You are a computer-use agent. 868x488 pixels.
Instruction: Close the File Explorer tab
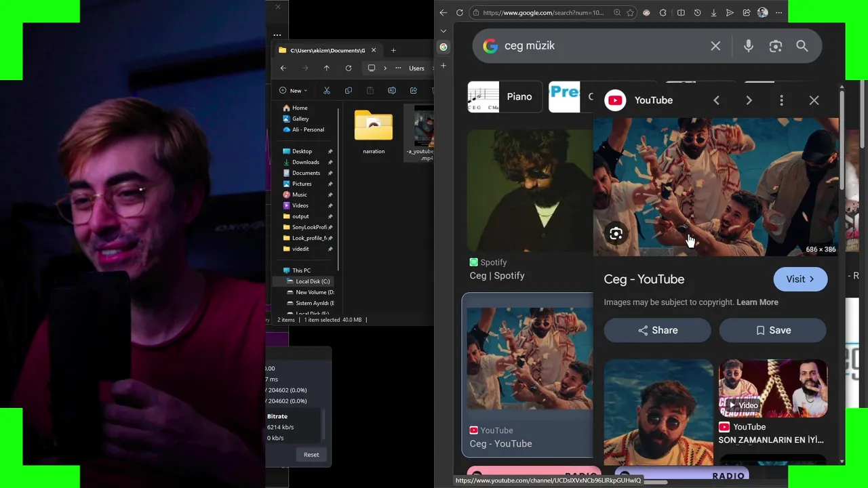pos(374,50)
